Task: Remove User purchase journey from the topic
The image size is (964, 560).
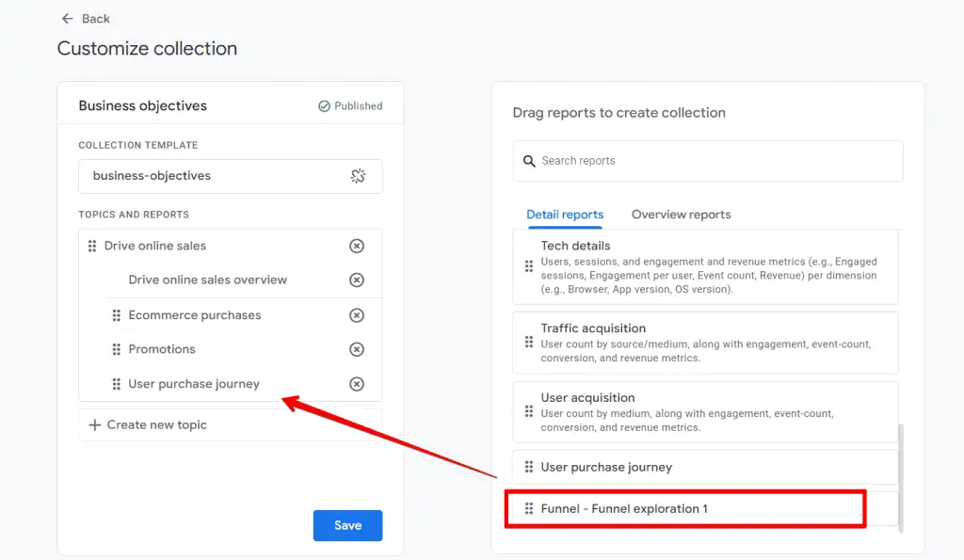Action: point(357,384)
